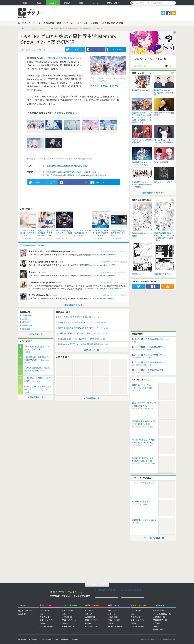Click 最新ニュース一覧 link
194x644 pixels.
point(92,350)
